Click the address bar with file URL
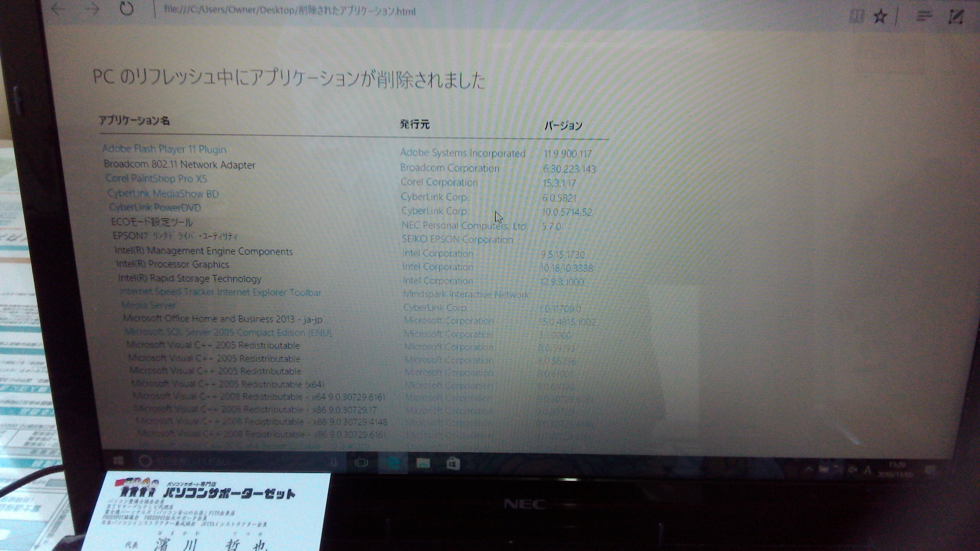Viewport: 980px width, 551px height. (x=290, y=11)
